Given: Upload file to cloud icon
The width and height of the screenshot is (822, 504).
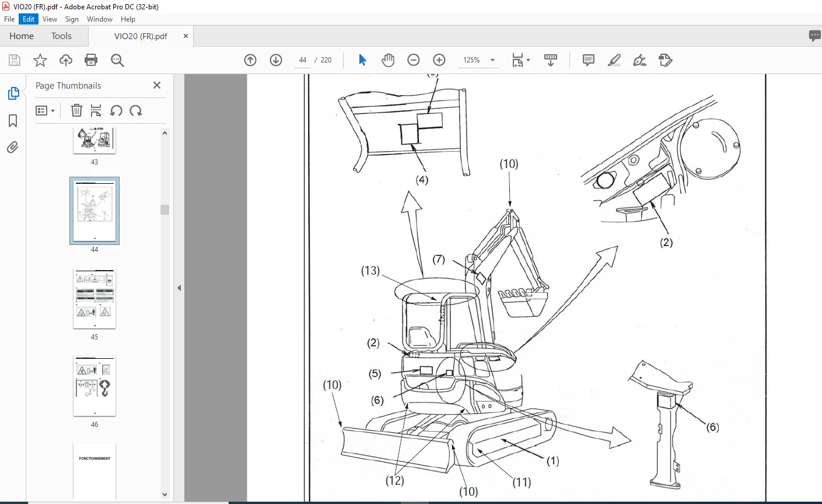Looking at the screenshot, I should [x=66, y=60].
